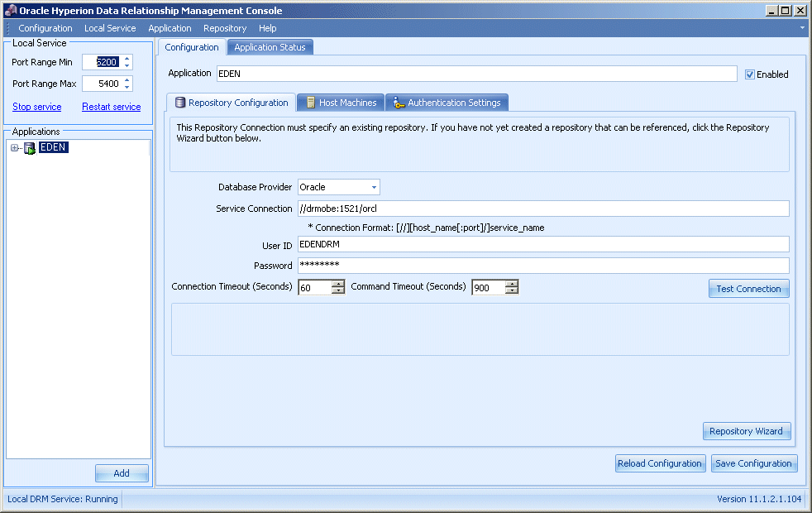Switch to the Host Machines tab
812x513 pixels.
(341, 103)
